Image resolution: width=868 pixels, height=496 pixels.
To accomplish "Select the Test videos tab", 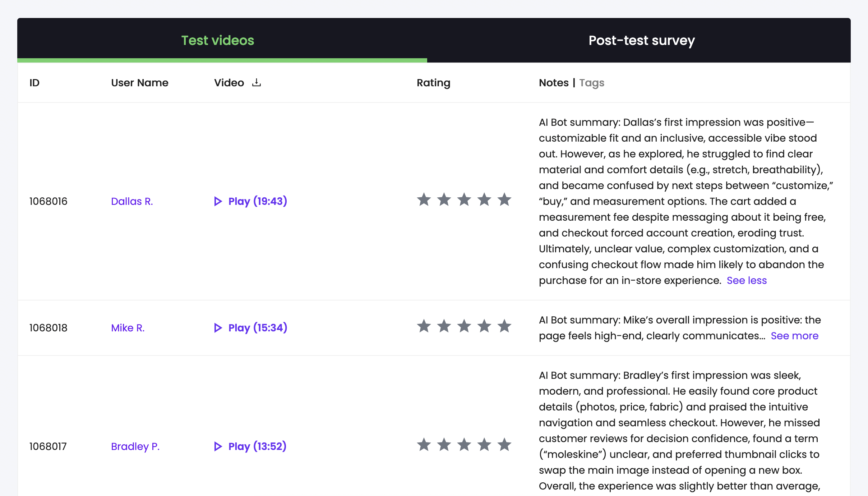I will [x=218, y=40].
